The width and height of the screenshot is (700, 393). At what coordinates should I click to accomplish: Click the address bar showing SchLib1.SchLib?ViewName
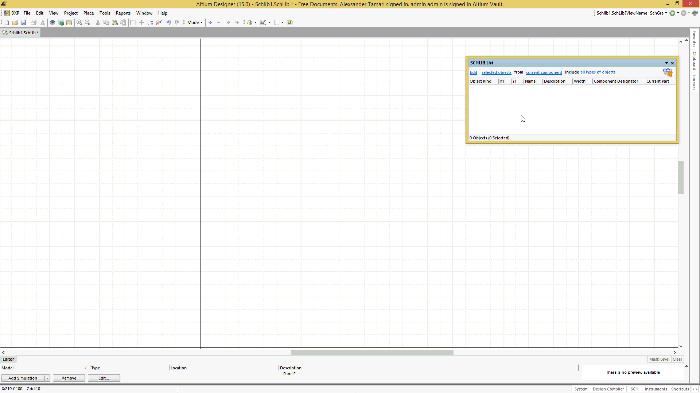tap(629, 13)
